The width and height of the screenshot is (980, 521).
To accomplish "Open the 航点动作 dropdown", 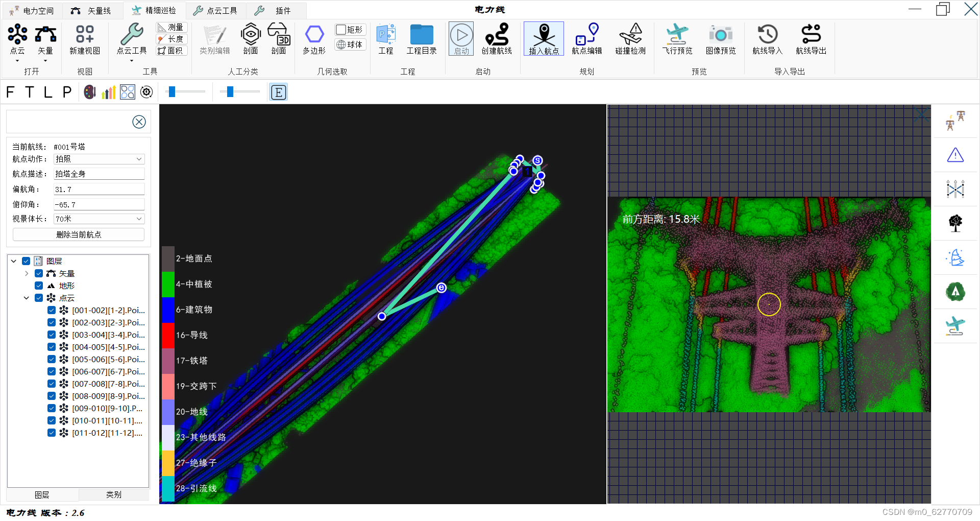I will pos(100,159).
